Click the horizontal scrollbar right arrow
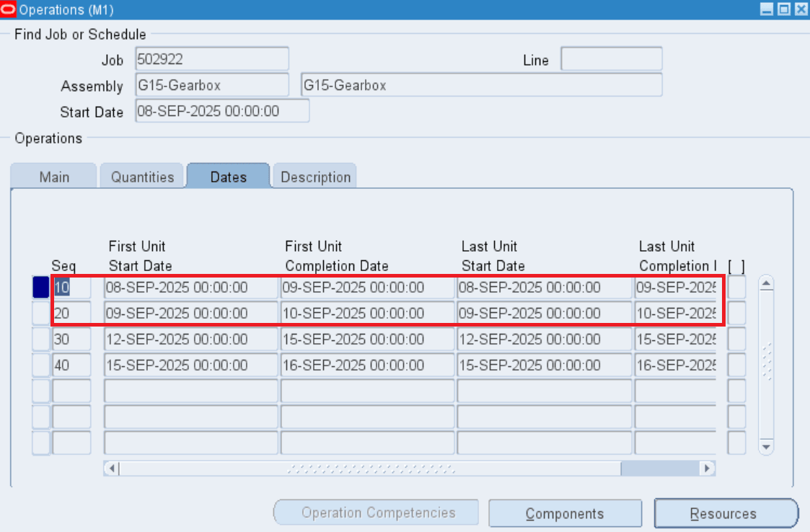810x532 pixels. pos(707,469)
